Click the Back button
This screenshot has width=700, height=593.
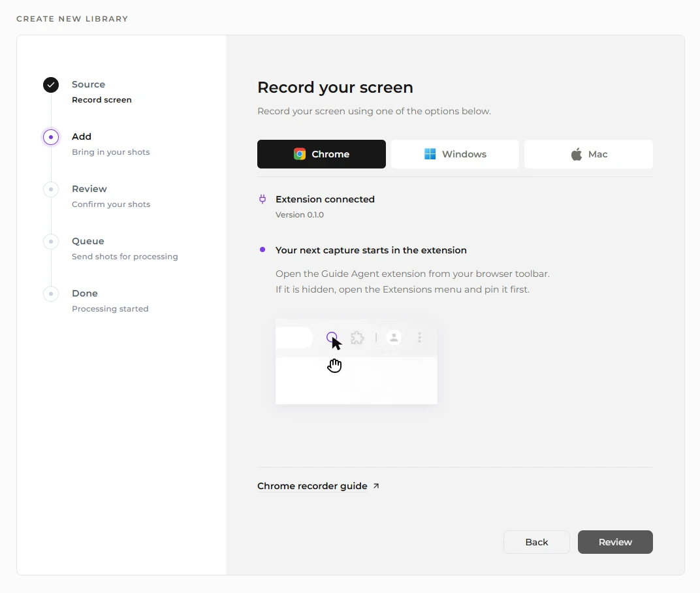tap(537, 542)
